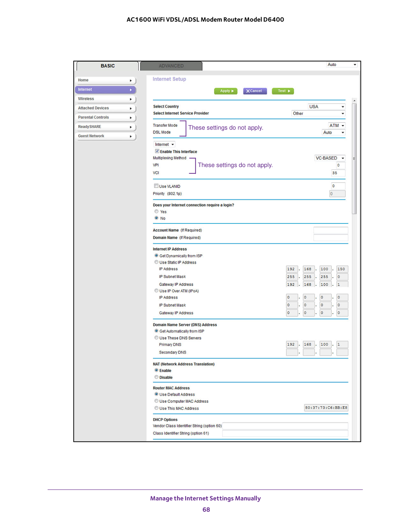The width and height of the screenshot is (411, 532).
Task: Click the arrow icon beside Attached Devices
Action: [131, 109]
